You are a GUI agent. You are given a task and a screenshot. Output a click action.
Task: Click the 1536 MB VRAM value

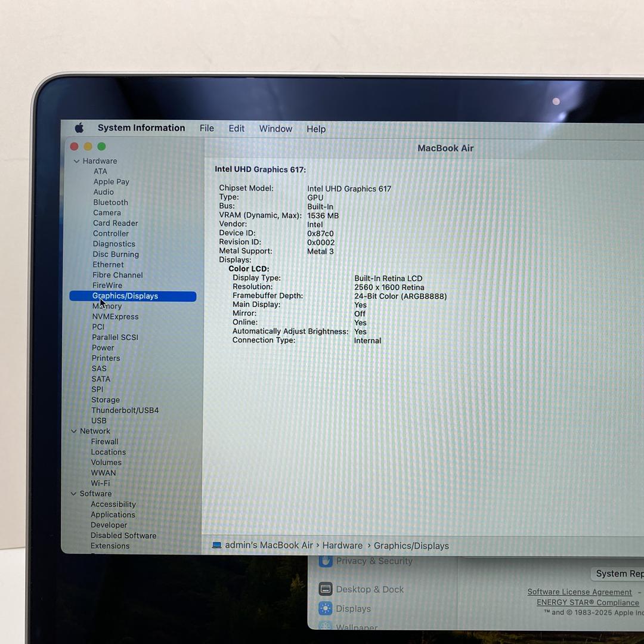[x=323, y=216]
